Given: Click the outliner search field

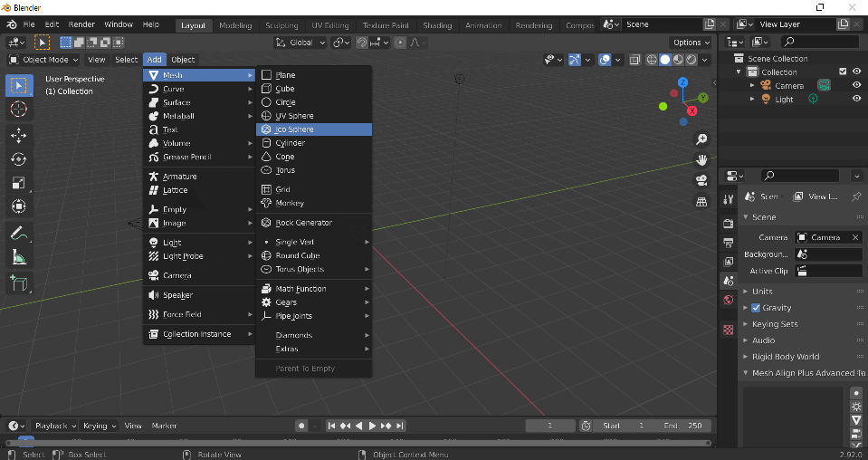Looking at the screenshot, I should (820, 42).
